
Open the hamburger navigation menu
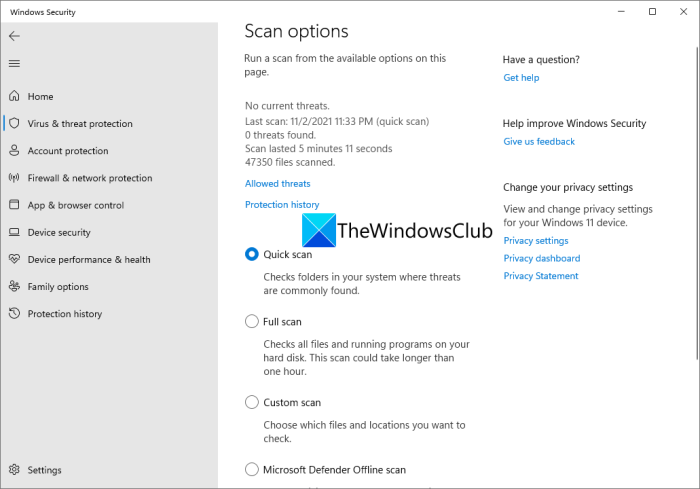(14, 63)
